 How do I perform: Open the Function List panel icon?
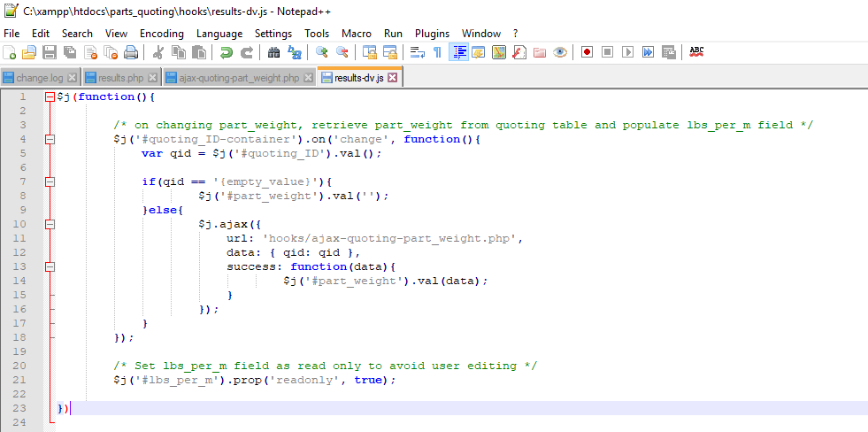tap(519, 52)
